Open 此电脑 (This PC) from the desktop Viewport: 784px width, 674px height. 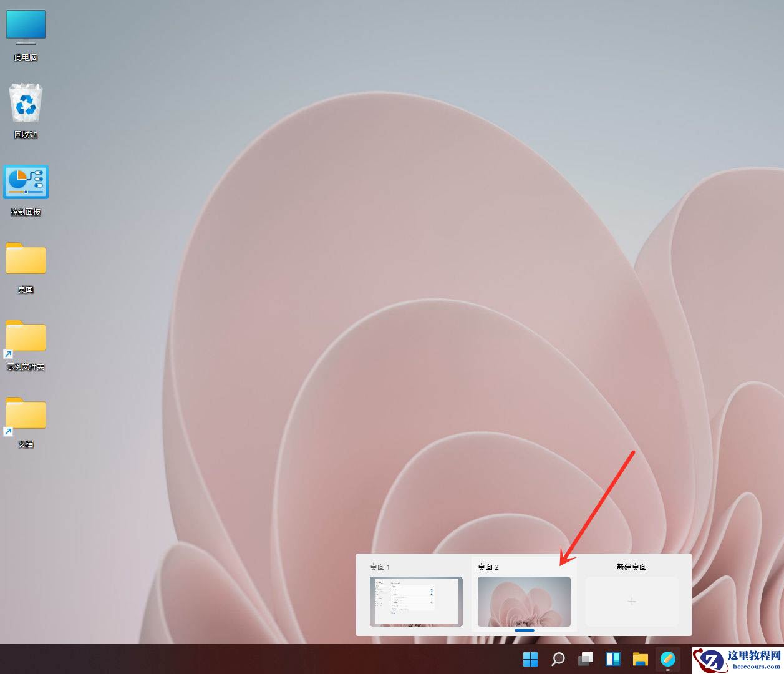[26, 26]
